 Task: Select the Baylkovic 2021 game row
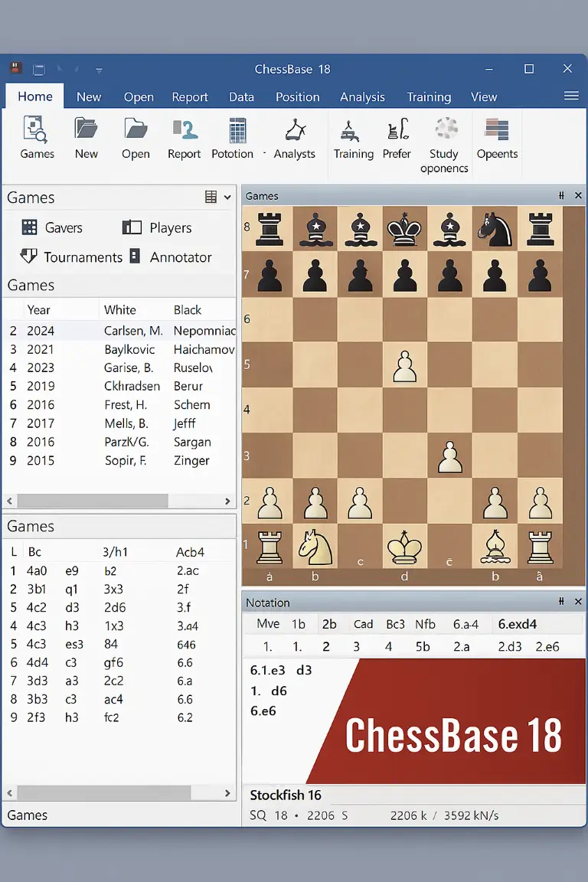[x=119, y=349]
